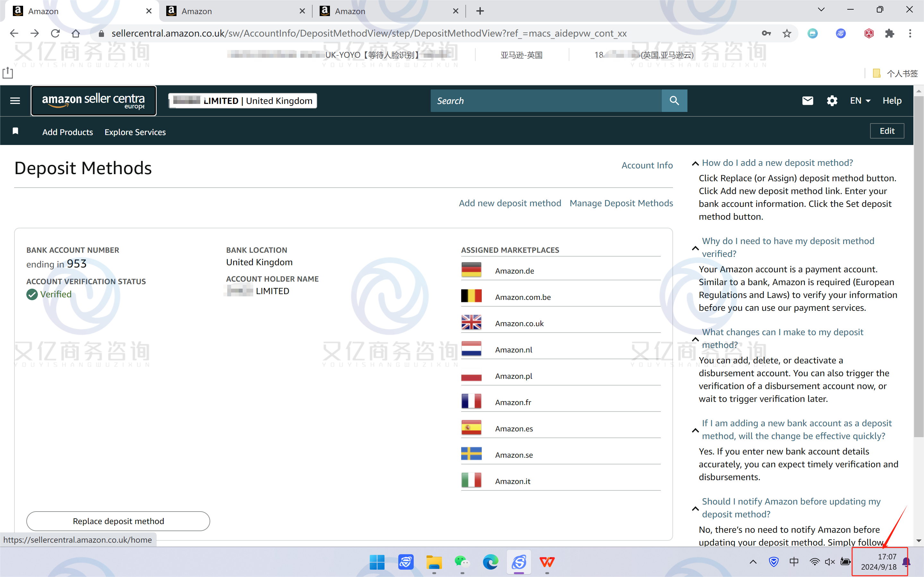Click the muted volume tray icon

pyautogui.click(x=830, y=562)
